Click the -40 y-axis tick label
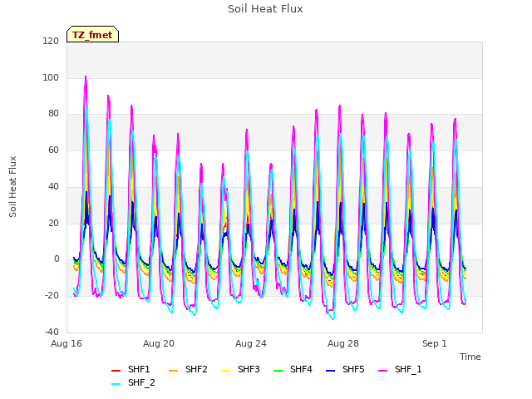Screen dimensions: 532x399 [52, 332]
